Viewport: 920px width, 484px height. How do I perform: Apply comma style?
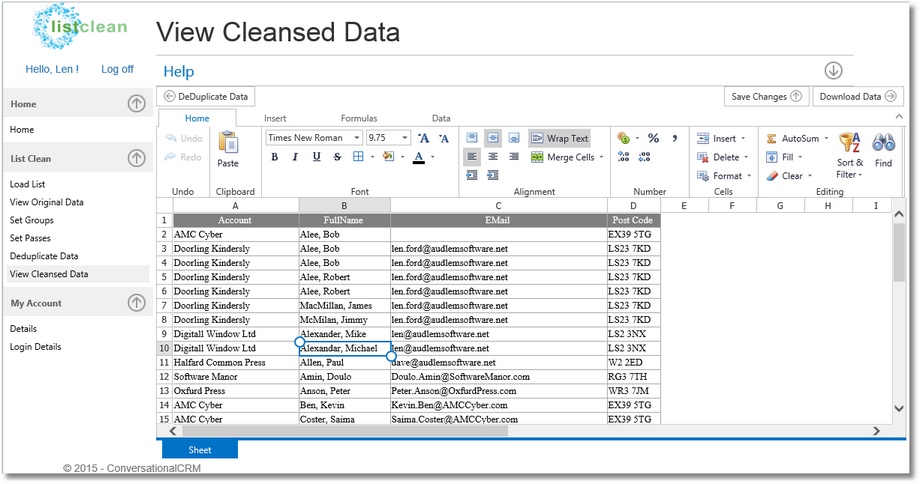pos(675,138)
